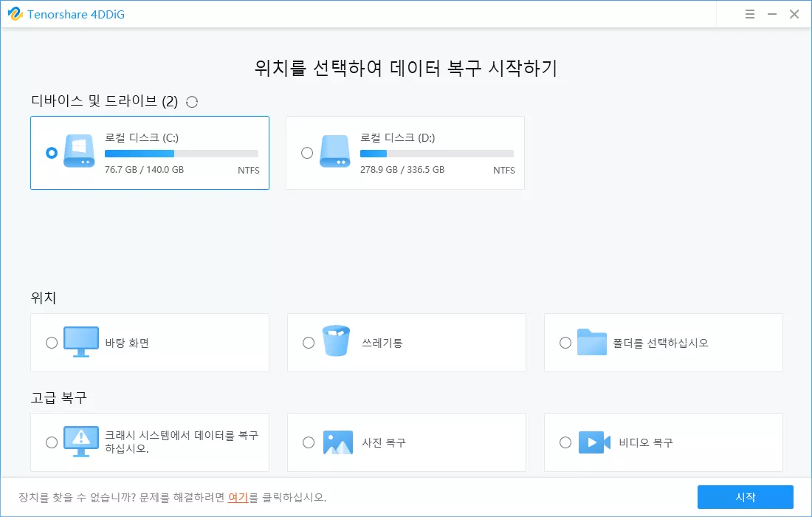Click the 크래시 시스템에서 데이터를 복구 text
The width and height of the screenshot is (812, 517).
pyautogui.click(x=182, y=435)
